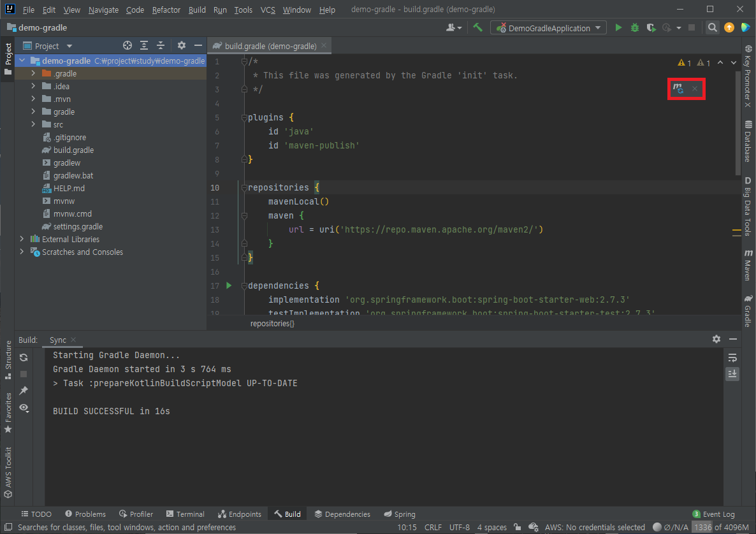This screenshot has width=756, height=534.
Task: Open the user account dropdown icon
Action: [454, 27]
